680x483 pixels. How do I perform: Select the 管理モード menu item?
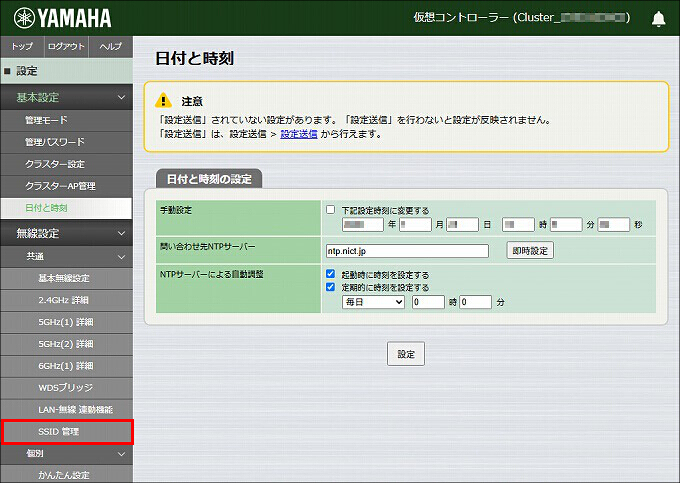(66, 120)
